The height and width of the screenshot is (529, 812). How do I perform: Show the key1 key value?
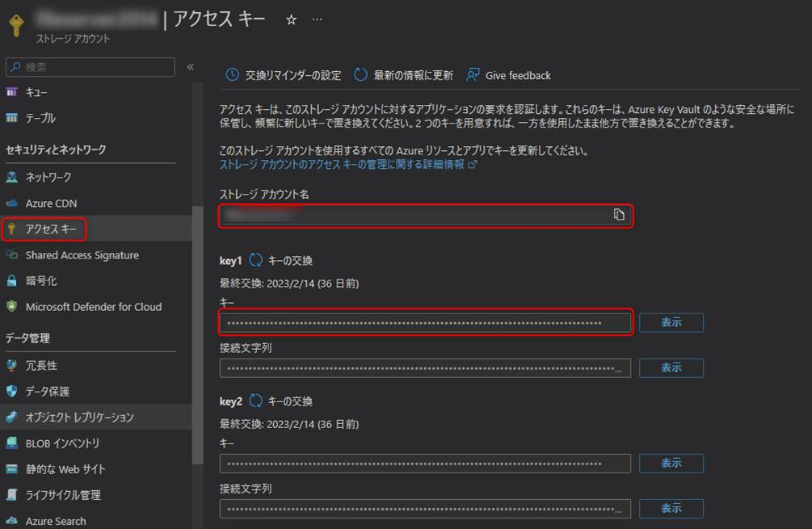pyautogui.click(x=671, y=323)
